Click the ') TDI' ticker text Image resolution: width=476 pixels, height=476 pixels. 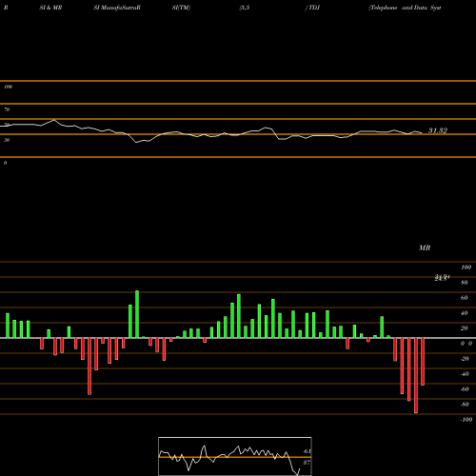point(312,8)
